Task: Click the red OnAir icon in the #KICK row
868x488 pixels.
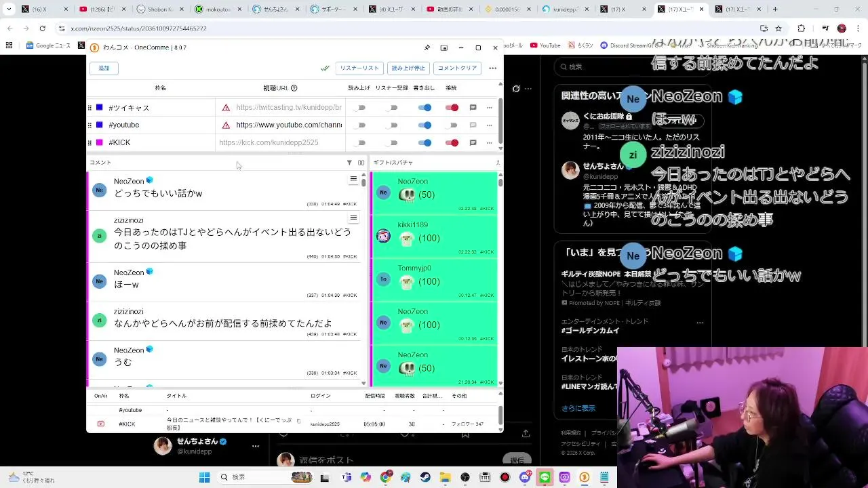Action: tap(101, 424)
